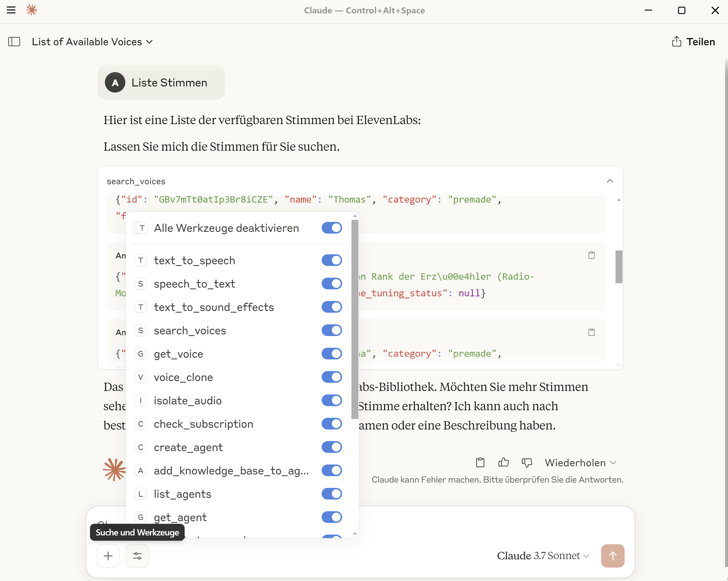This screenshot has width=728, height=581.
Task: Toggle off the voice_clone tool
Action: point(332,377)
